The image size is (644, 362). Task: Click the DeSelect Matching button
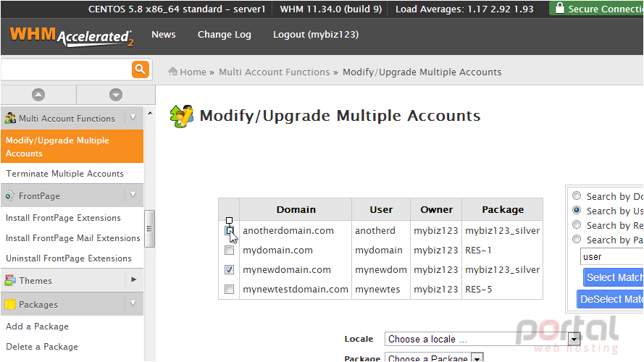point(610,299)
